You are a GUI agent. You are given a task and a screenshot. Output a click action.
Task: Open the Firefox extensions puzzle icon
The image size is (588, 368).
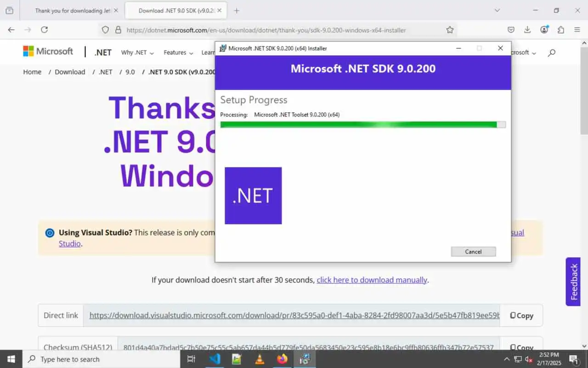561,30
